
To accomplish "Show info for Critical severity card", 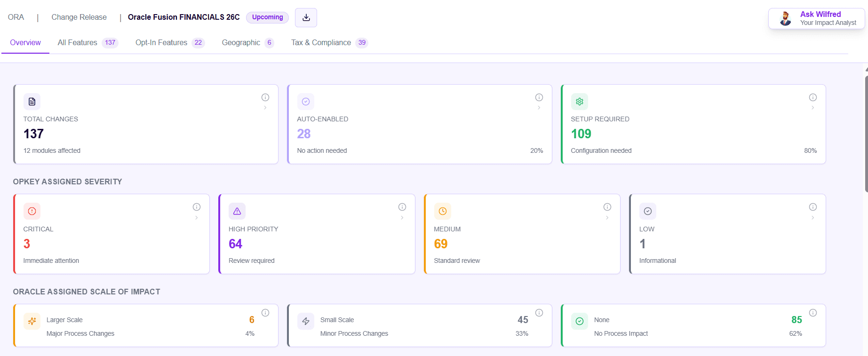I will click(x=197, y=207).
